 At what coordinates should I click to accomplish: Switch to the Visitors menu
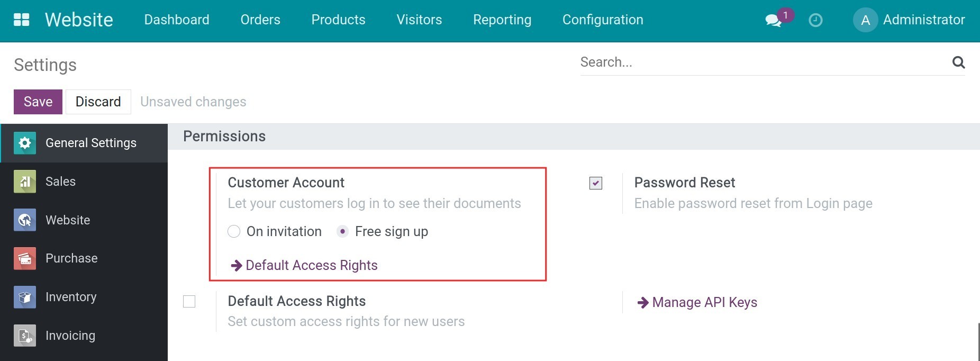(419, 20)
